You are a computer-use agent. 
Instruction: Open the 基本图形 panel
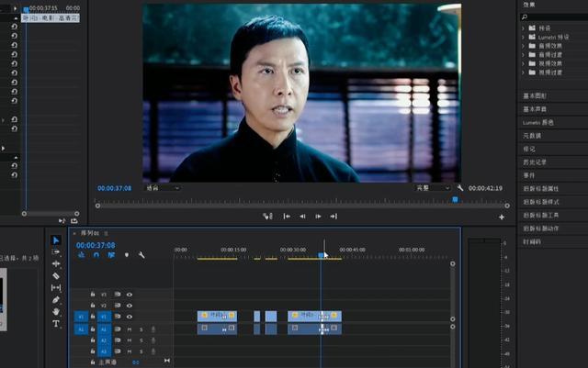point(533,95)
